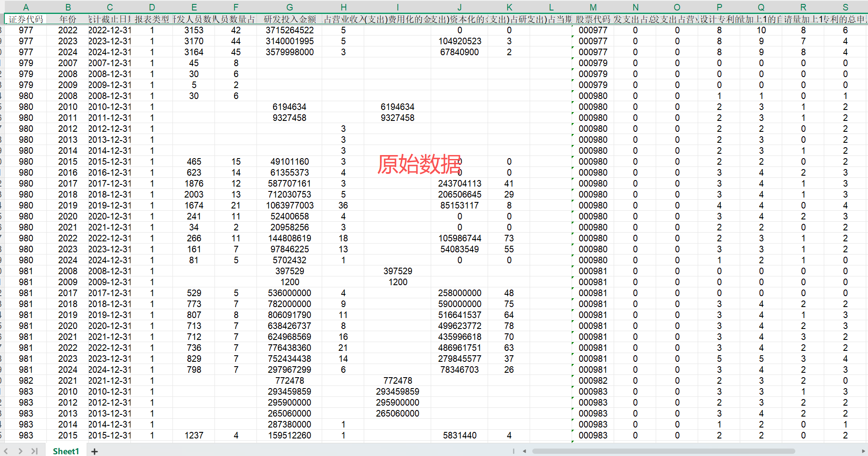Select column B header
The width and height of the screenshot is (868, 456).
coord(68,7)
